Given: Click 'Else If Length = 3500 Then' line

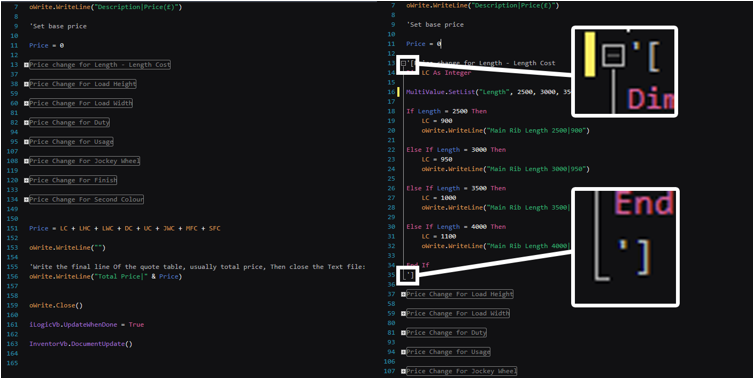Looking at the screenshot, I should click(456, 188).
